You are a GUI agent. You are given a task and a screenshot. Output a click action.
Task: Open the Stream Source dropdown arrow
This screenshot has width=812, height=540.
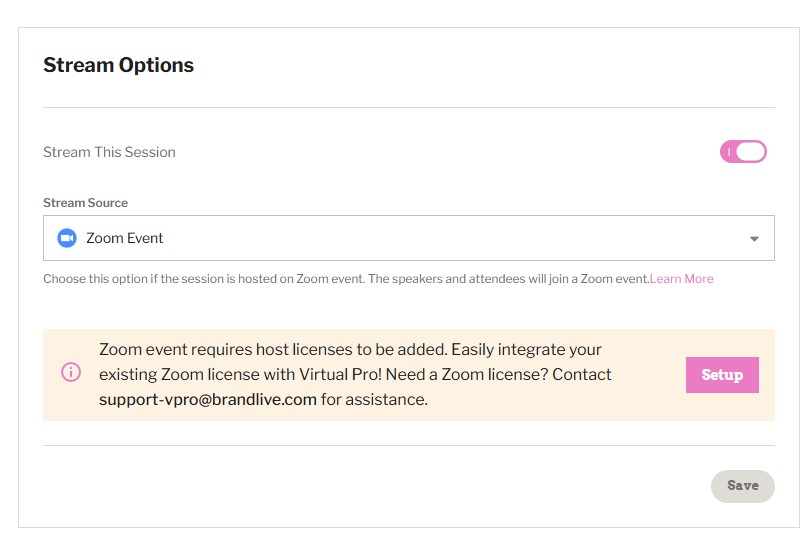(x=754, y=239)
